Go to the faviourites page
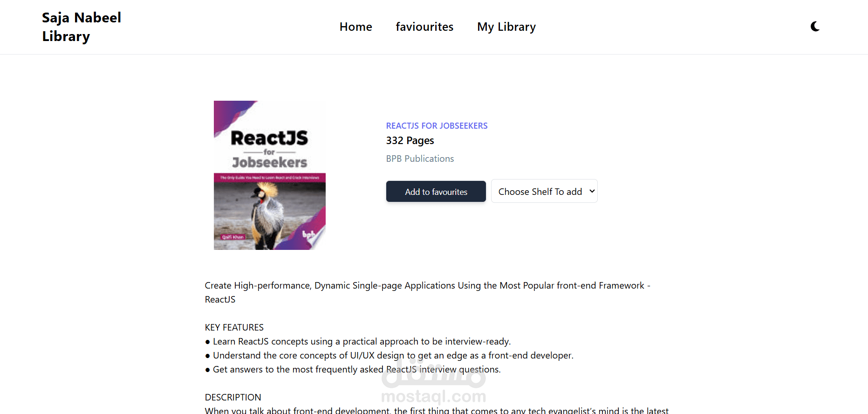Image resolution: width=868 pixels, height=414 pixels. [x=424, y=27]
